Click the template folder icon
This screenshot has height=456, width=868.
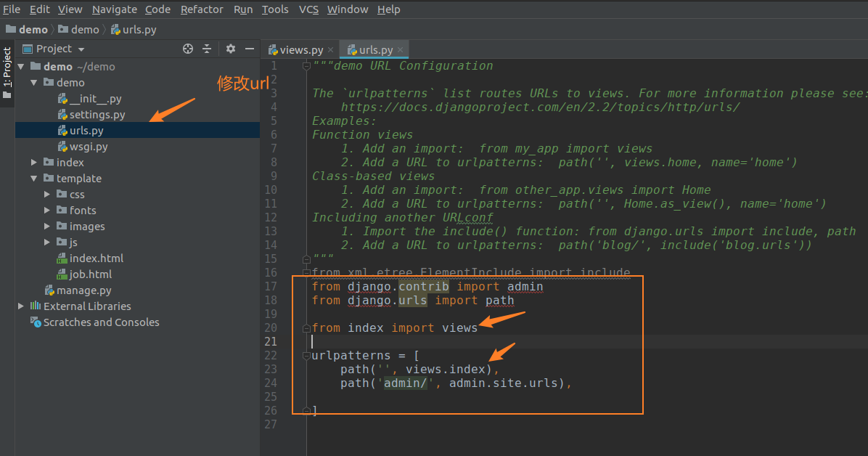49,178
